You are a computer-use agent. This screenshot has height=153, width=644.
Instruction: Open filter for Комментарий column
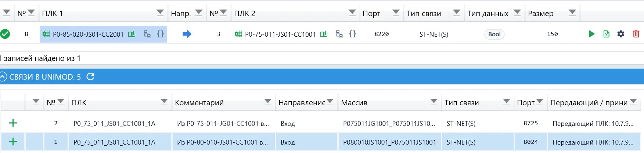click(x=268, y=102)
